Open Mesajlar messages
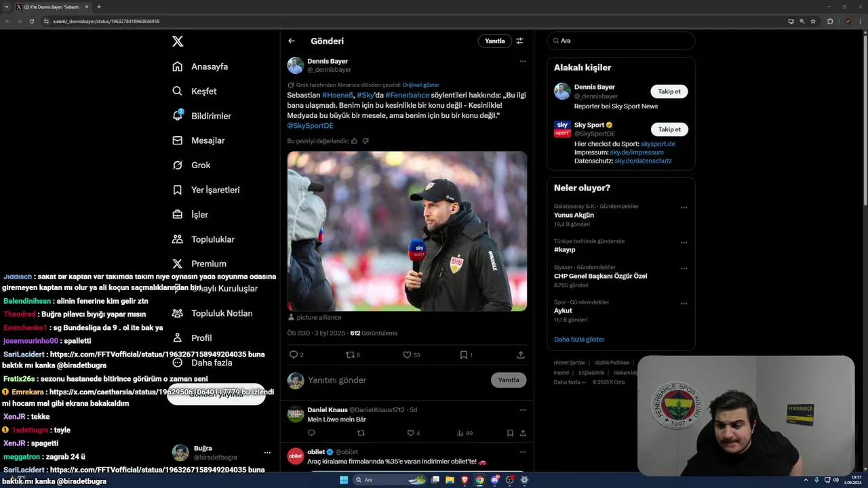This screenshot has width=868, height=488. coord(199,140)
